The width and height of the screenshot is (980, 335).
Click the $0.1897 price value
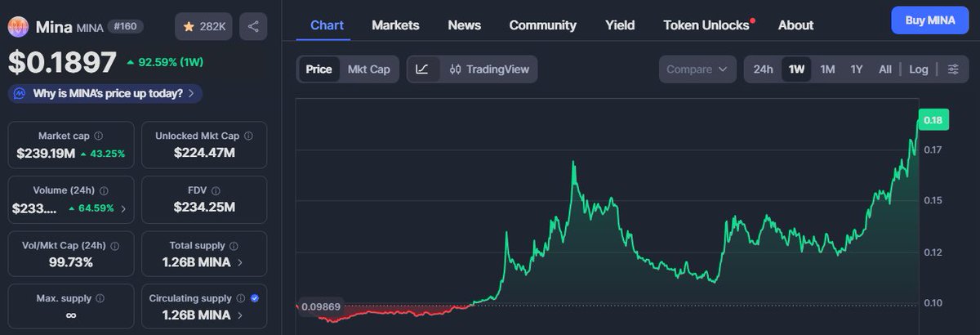pos(61,61)
